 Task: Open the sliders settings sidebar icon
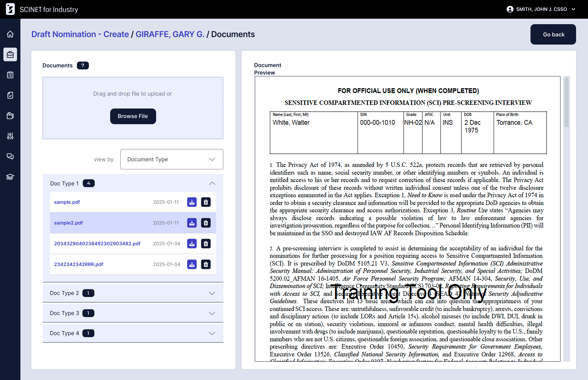click(10, 136)
